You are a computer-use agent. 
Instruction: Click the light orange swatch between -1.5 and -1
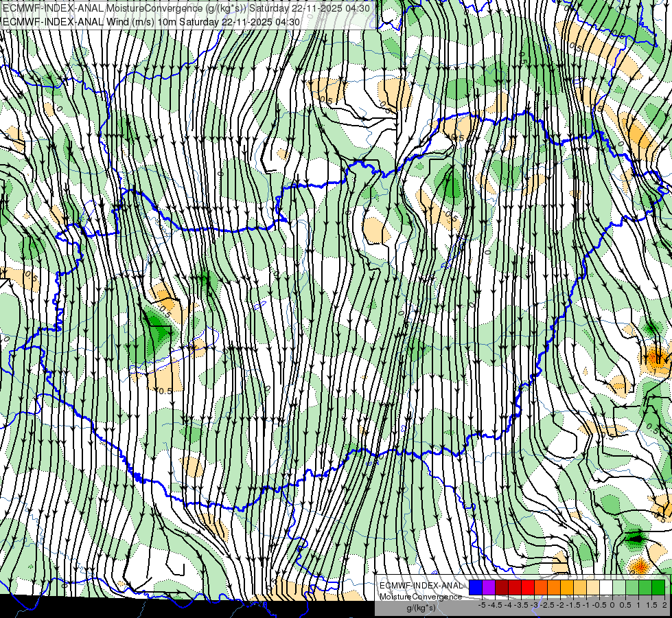coord(580,587)
